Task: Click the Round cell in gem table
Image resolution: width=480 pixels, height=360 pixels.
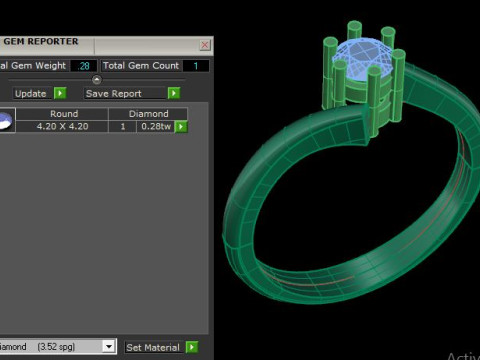Action: pyautogui.click(x=62, y=114)
